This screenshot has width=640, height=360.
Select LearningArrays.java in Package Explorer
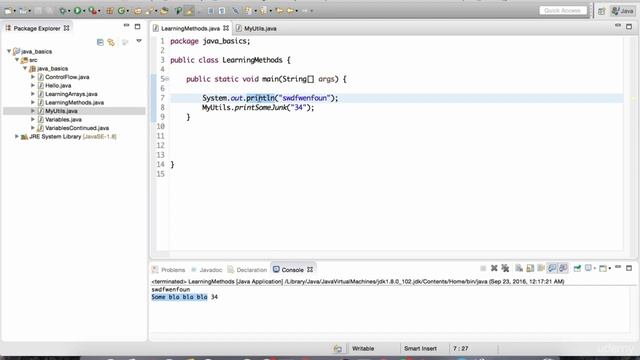point(71,94)
